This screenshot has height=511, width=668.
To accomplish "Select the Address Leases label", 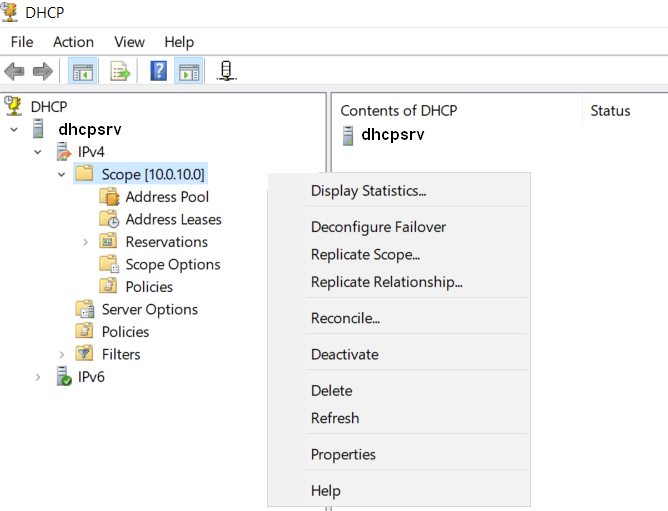I will [173, 219].
